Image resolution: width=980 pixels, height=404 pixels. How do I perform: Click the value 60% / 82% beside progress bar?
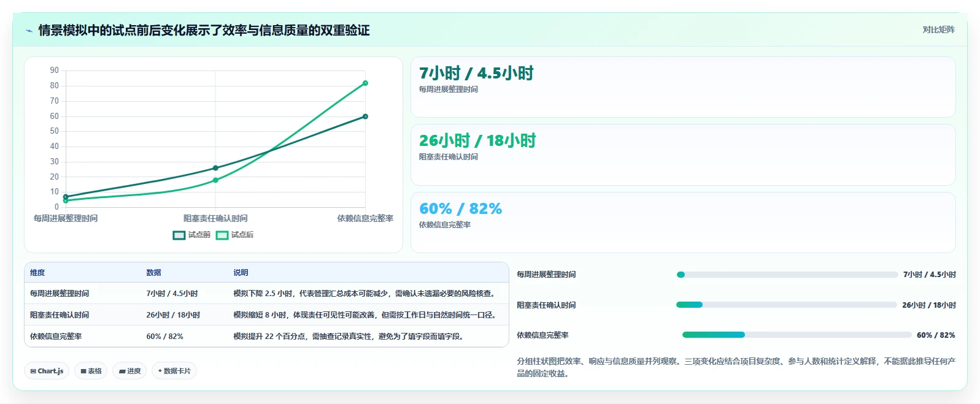tap(936, 335)
